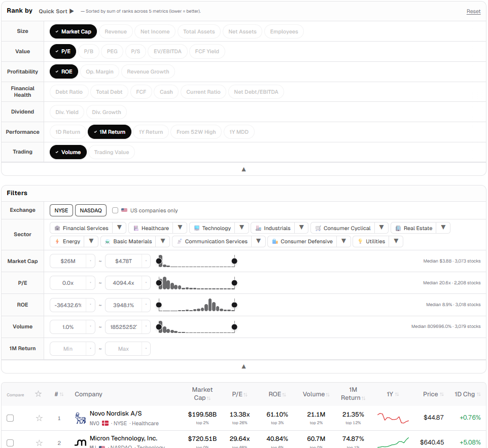Select Net Income size metric
Screen dimensions: 488x448
click(x=155, y=31)
